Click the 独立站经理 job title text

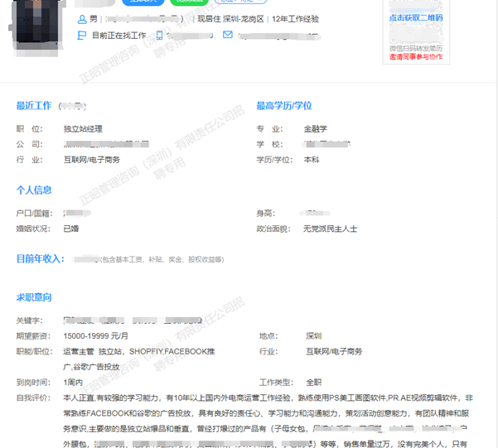click(83, 129)
